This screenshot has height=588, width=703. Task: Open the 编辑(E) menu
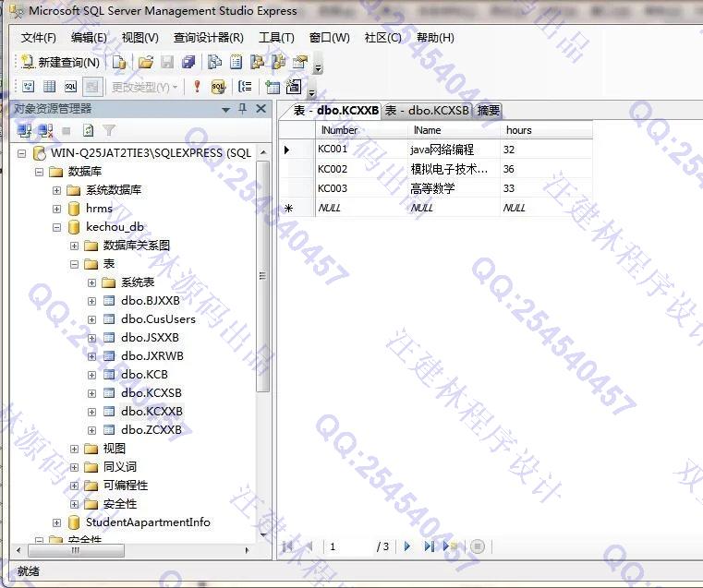[90, 38]
